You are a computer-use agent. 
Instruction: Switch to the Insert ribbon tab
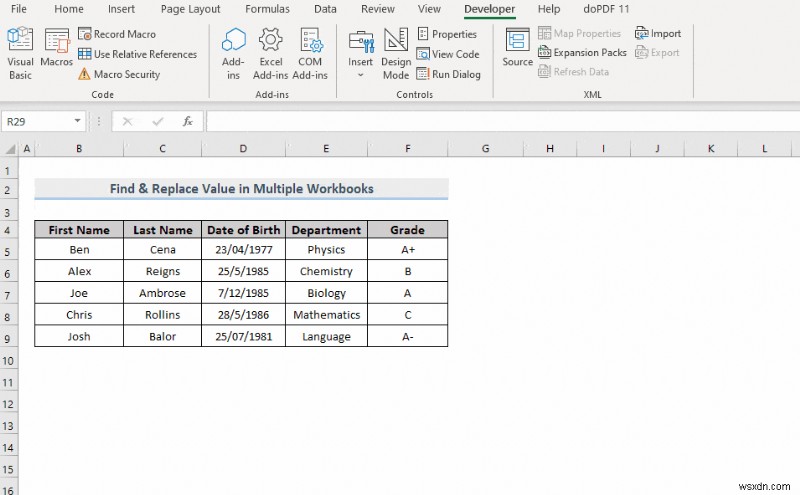tap(121, 9)
